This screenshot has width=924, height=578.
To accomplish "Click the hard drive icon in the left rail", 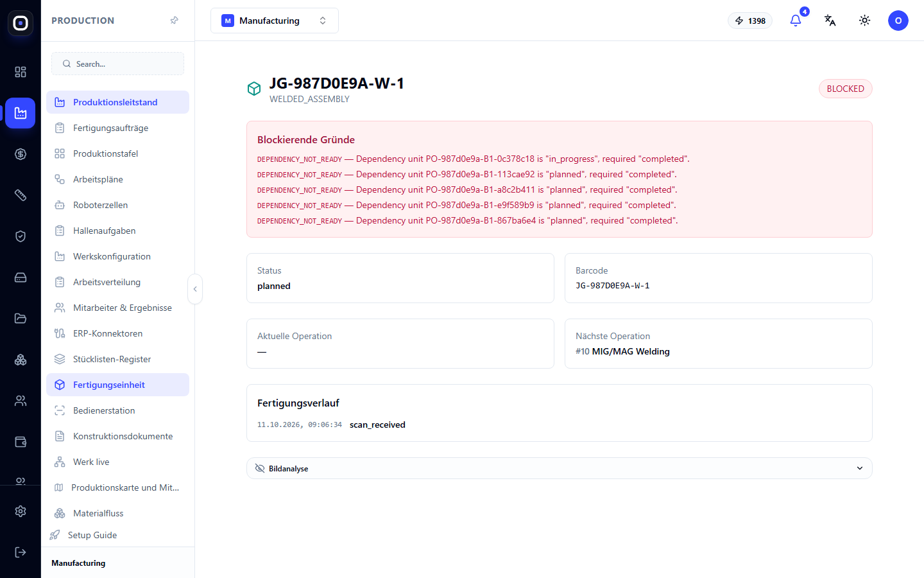I will (x=21, y=277).
